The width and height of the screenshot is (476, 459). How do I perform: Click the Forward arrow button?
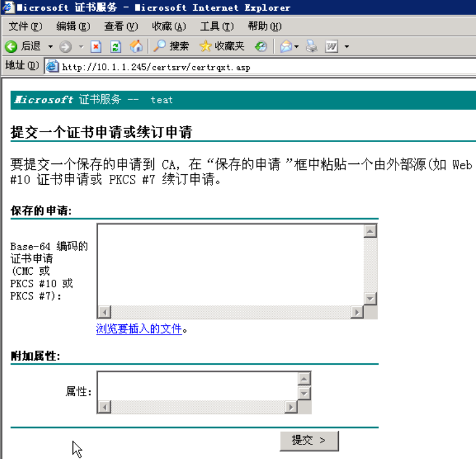[x=65, y=47]
